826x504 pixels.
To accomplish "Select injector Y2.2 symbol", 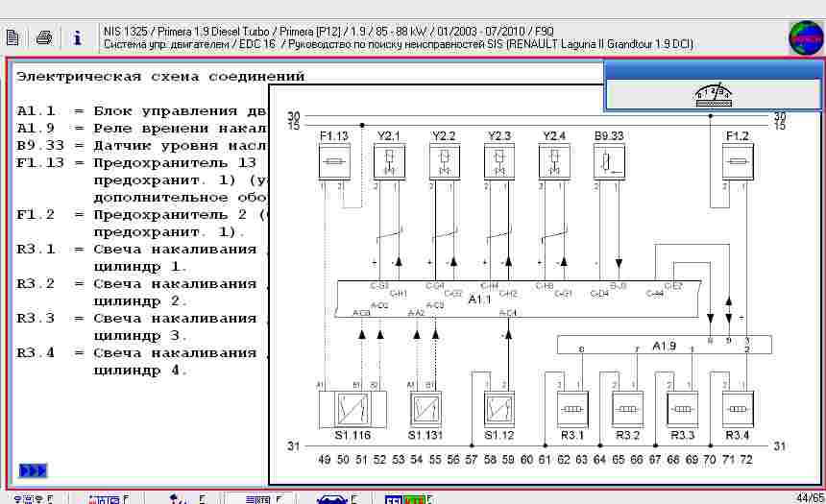I will pyautogui.click(x=444, y=162).
